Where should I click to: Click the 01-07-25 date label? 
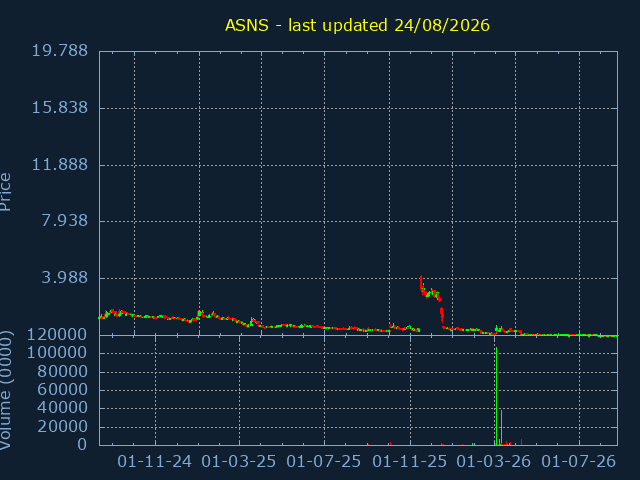[x=324, y=462]
